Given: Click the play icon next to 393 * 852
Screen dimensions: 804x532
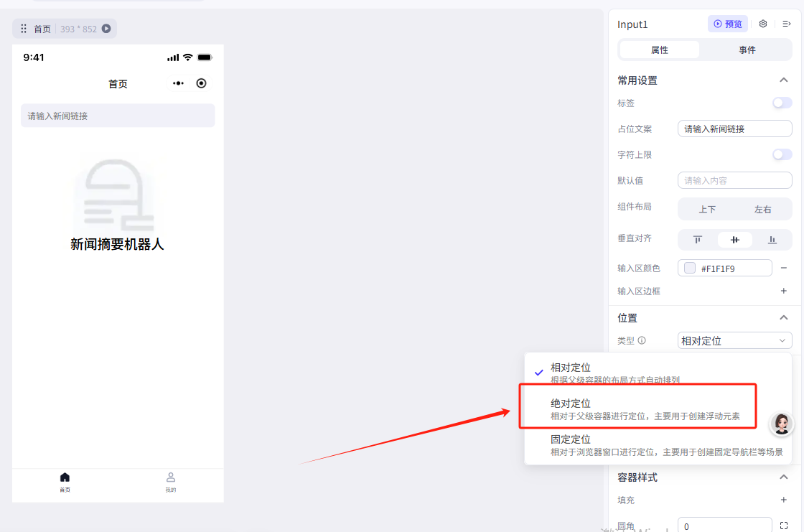Looking at the screenshot, I should coord(106,29).
